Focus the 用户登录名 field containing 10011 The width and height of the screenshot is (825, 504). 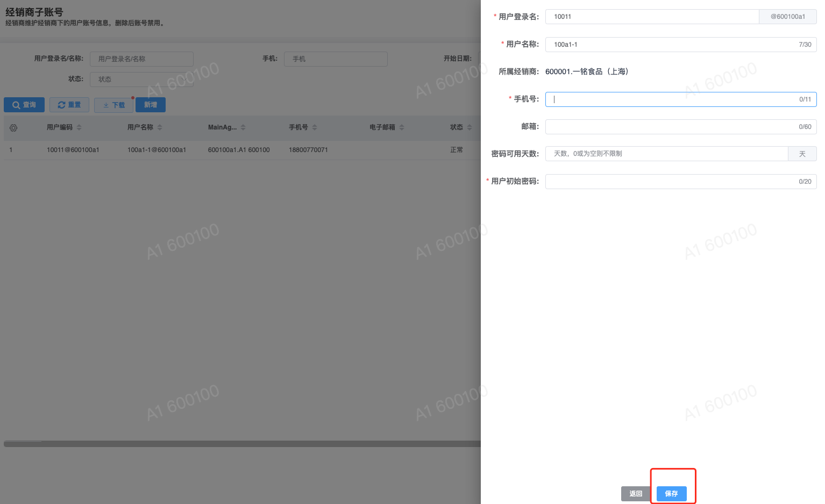[652, 17]
